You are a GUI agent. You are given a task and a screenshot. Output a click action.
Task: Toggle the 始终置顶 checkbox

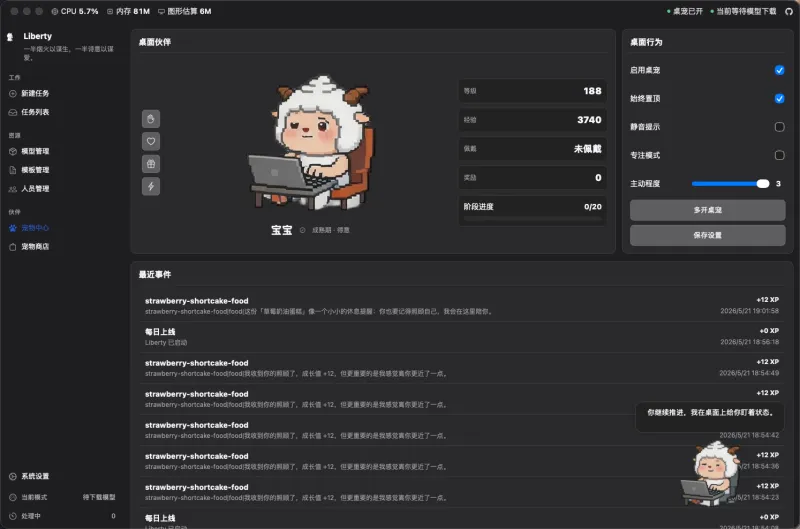click(779, 99)
